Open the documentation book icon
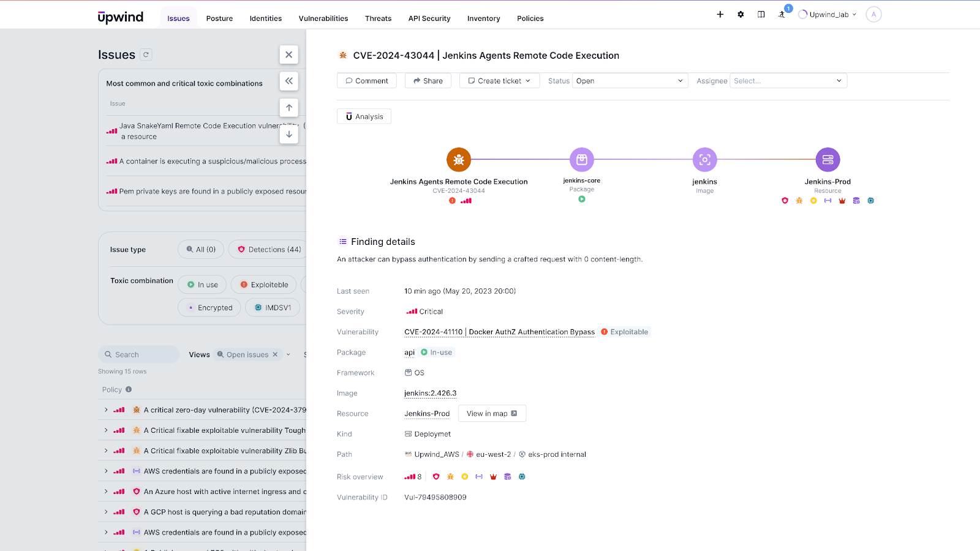 761,13
